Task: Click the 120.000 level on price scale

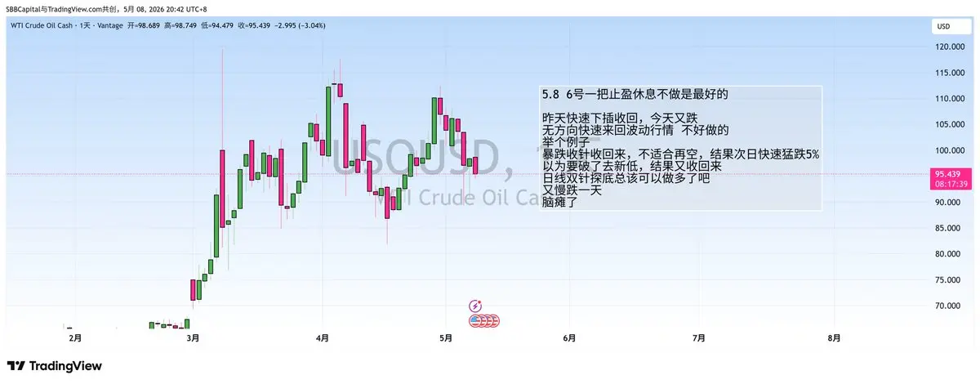Action: tap(949, 47)
